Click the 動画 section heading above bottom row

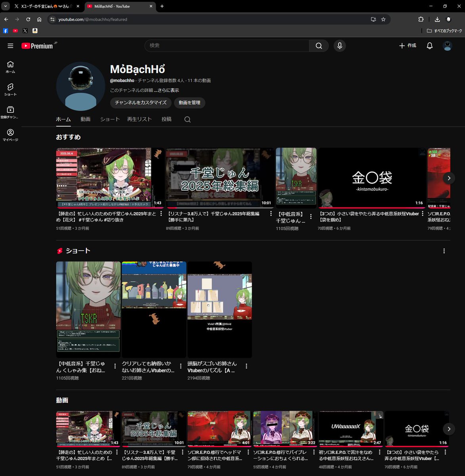[x=62, y=400]
